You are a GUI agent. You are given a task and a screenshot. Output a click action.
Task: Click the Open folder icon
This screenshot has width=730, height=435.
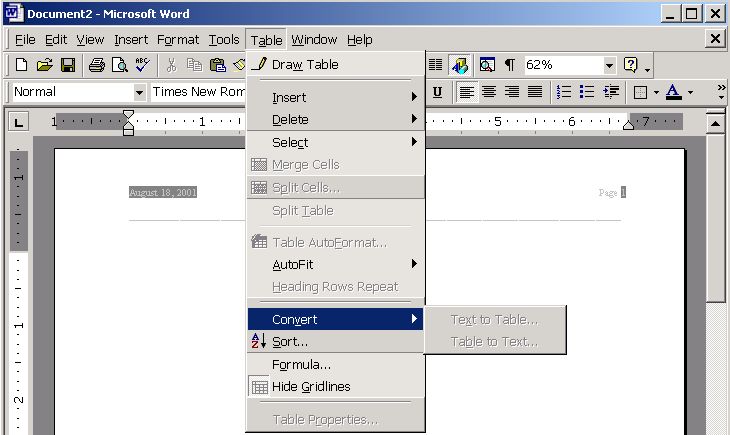click(x=44, y=65)
